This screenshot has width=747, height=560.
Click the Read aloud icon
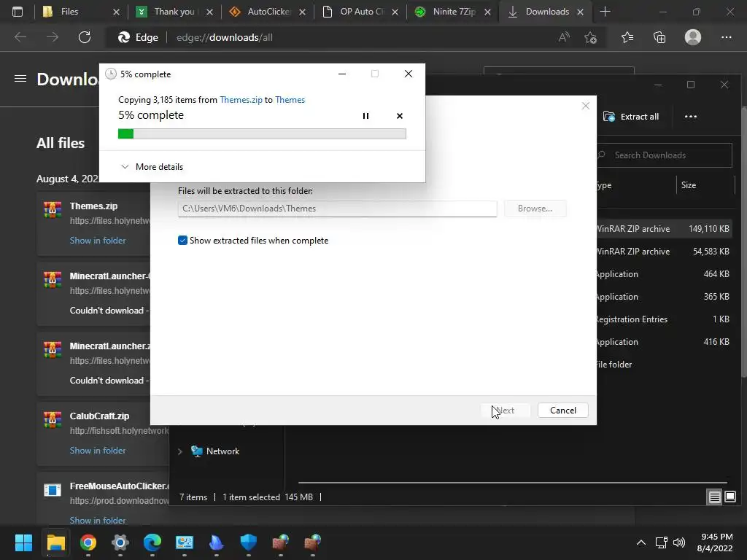[x=564, y=37]
